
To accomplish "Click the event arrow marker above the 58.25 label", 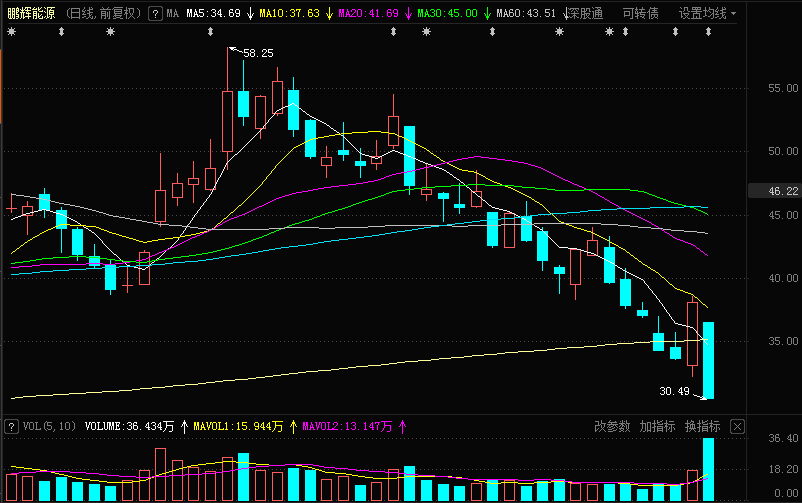I will 213,32.
